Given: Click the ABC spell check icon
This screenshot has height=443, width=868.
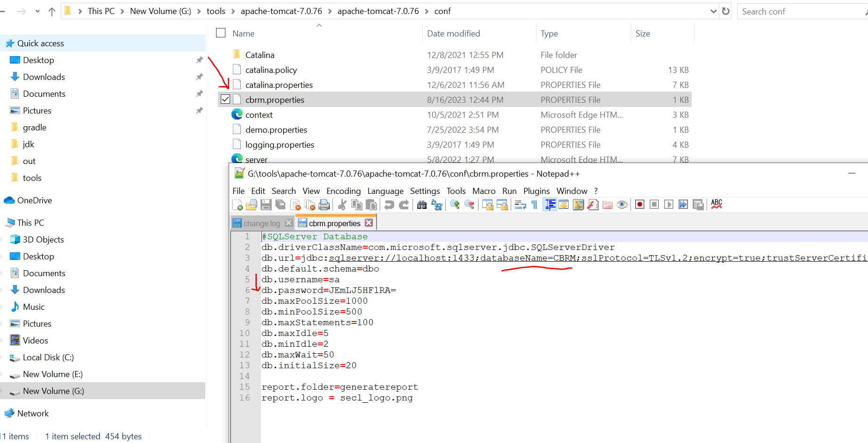Looking at the screenshot, I should click(x=716, y=205).
